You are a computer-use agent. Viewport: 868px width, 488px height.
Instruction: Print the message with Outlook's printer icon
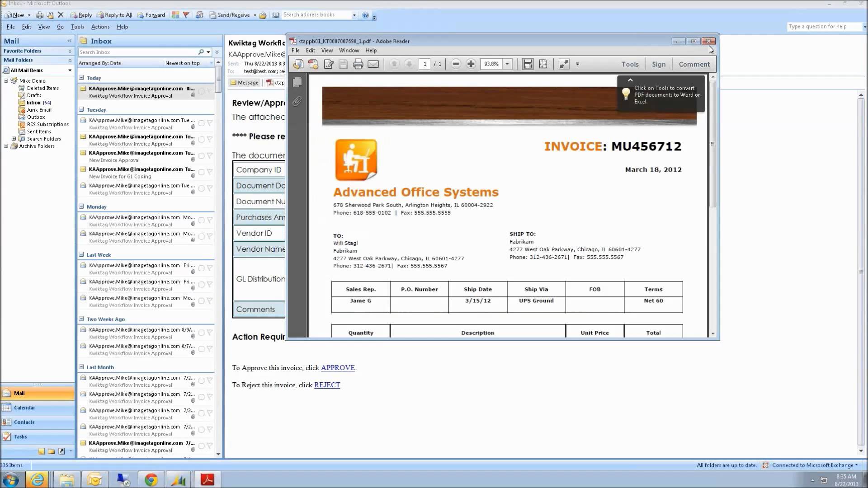(x=40, y=15)
